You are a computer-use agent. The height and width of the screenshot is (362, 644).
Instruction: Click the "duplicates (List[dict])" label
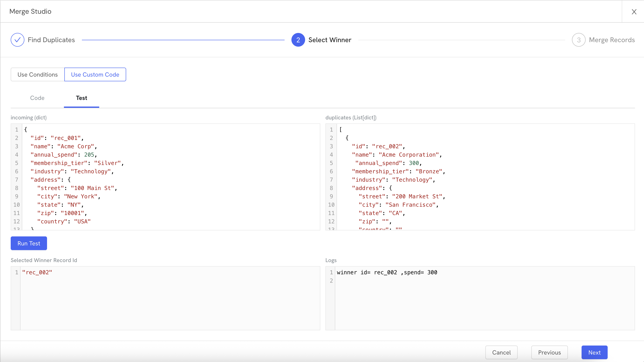point(351,118)
